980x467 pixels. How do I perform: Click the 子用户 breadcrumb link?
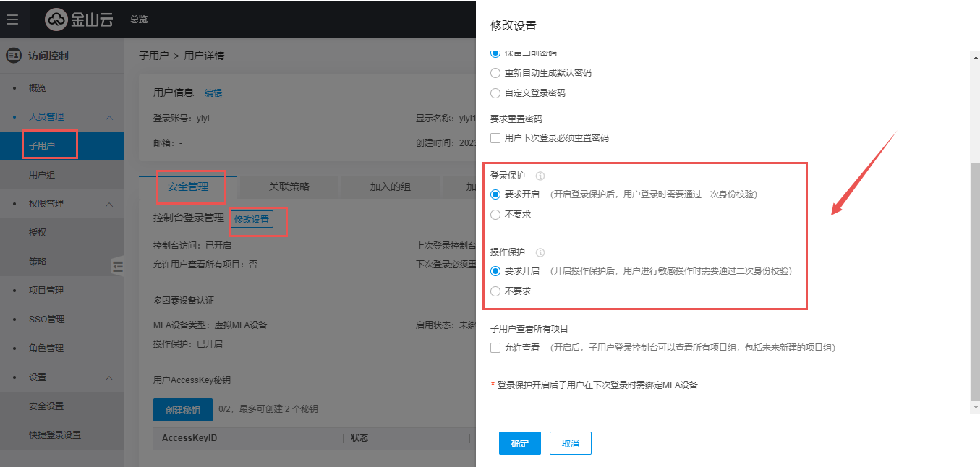tap(153, 56)
